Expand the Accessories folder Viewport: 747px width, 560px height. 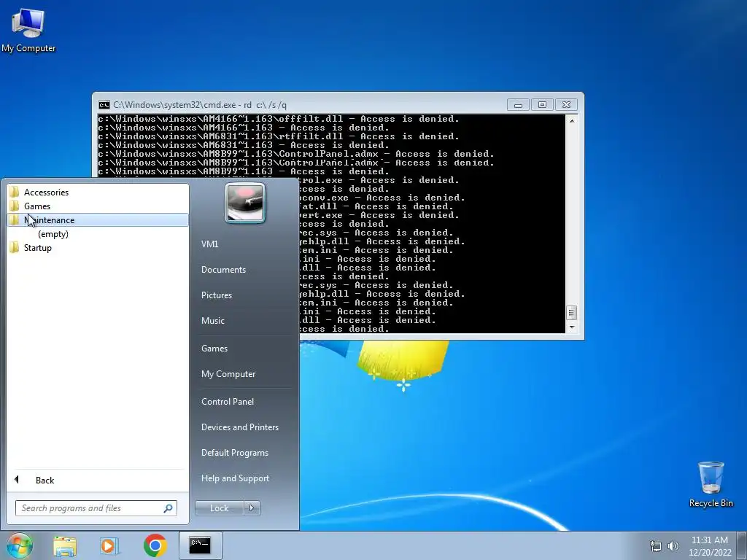(98, 192)
